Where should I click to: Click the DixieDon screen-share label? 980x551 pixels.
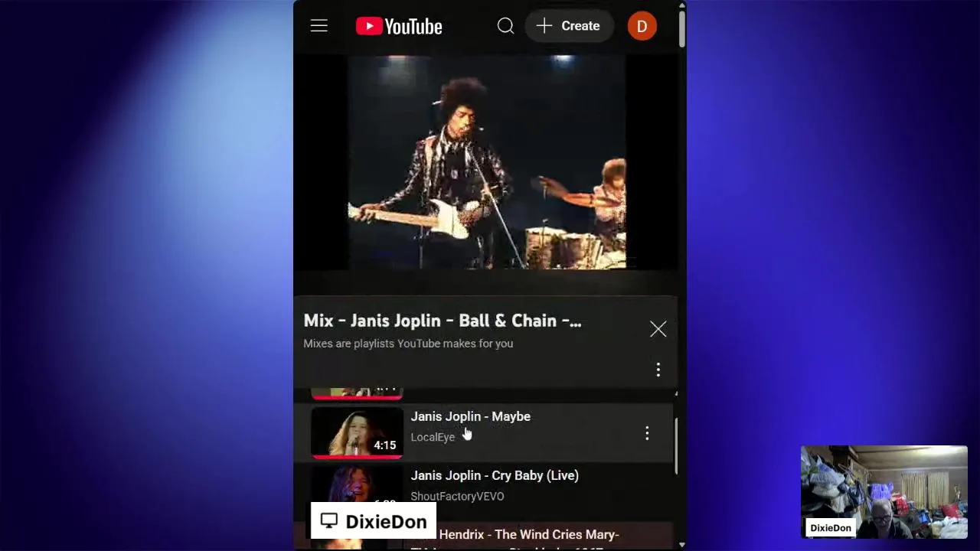tap(374, 521)
